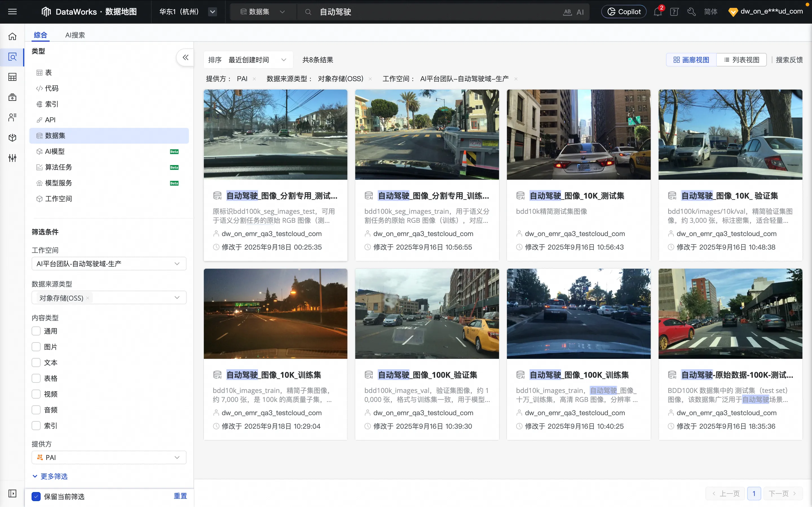Open the 排序 最近创建时间 sort dropdown
The image size is (812, 507).
248,60
